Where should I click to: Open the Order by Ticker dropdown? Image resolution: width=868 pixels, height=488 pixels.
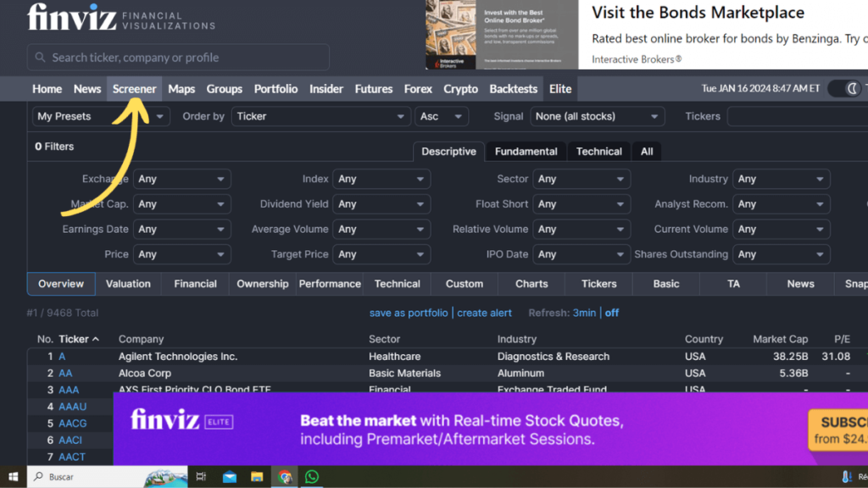(x=320, y=116)
